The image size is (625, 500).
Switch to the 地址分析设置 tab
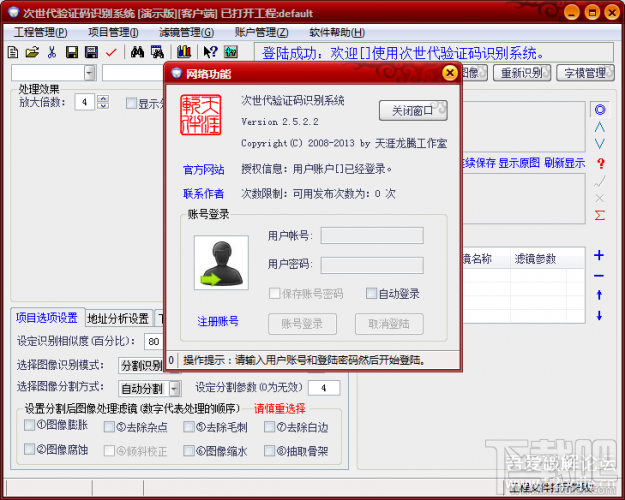(118, 318)
